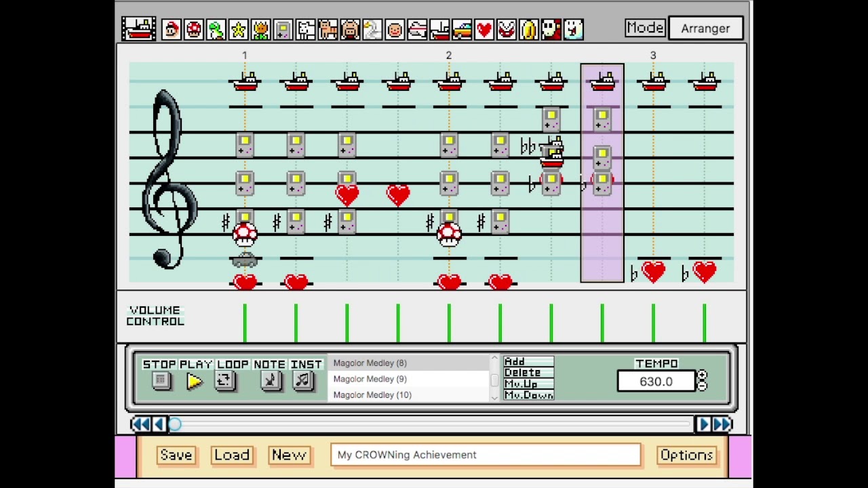This screenshot has width=868, height=488.
Task: Jump to end with double-right arrow
Action: tap(722, 424)
